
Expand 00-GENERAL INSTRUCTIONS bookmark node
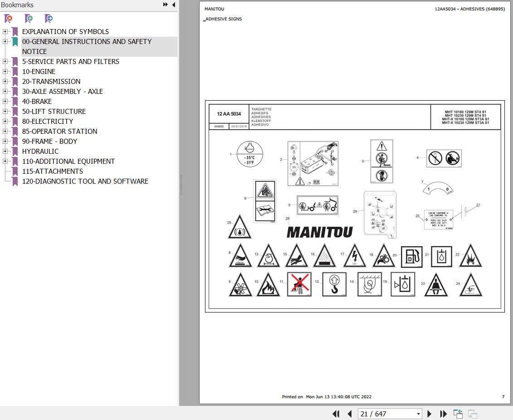point(5,42)
